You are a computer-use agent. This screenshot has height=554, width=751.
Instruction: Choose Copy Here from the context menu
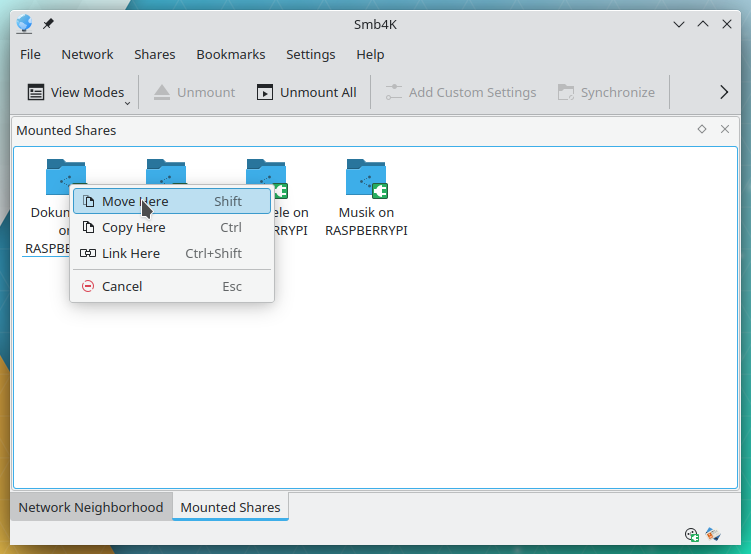click(172, 227)
